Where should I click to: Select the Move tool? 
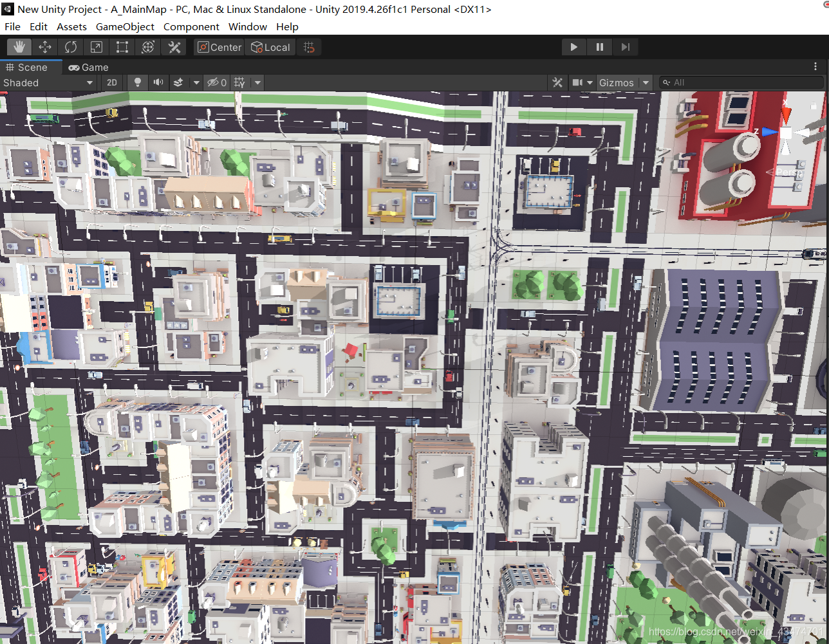pos(45,47)
